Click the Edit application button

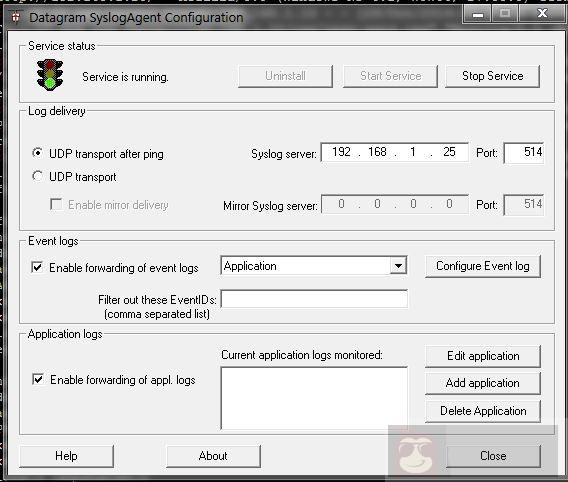[483, 356]
